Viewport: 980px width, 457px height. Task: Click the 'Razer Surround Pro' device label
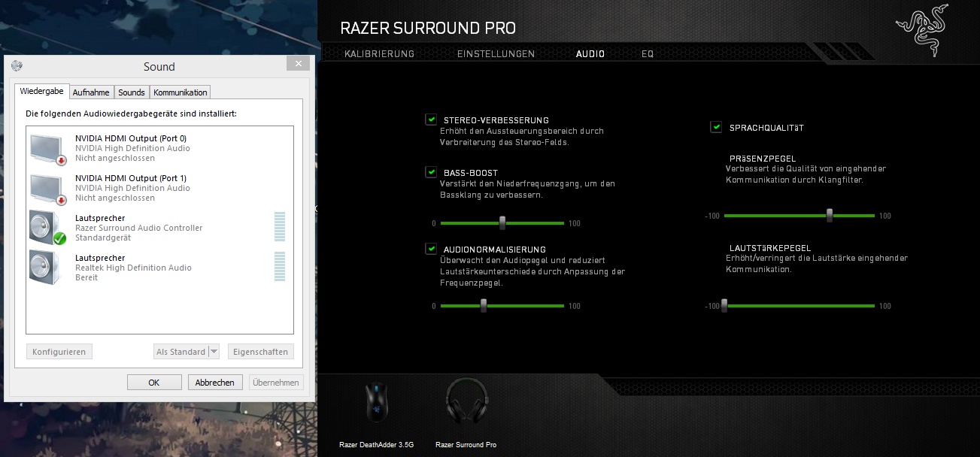(x=466, y=445)
